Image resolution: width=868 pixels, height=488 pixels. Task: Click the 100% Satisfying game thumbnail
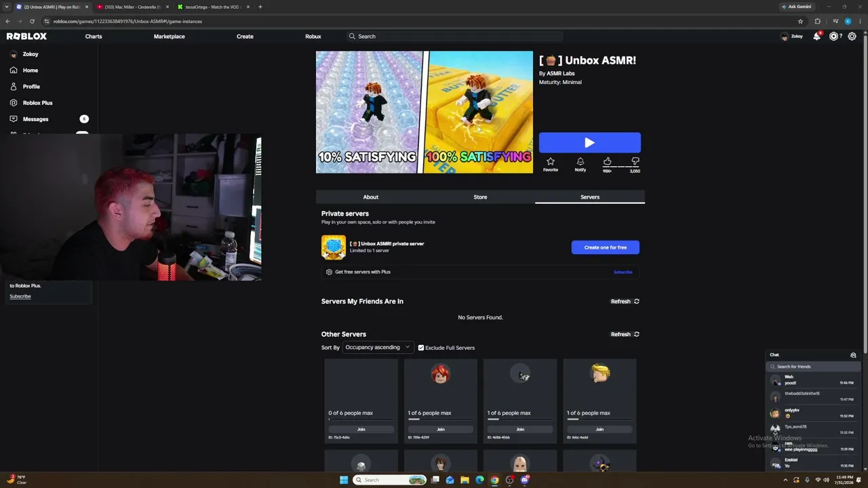[479, 113]
